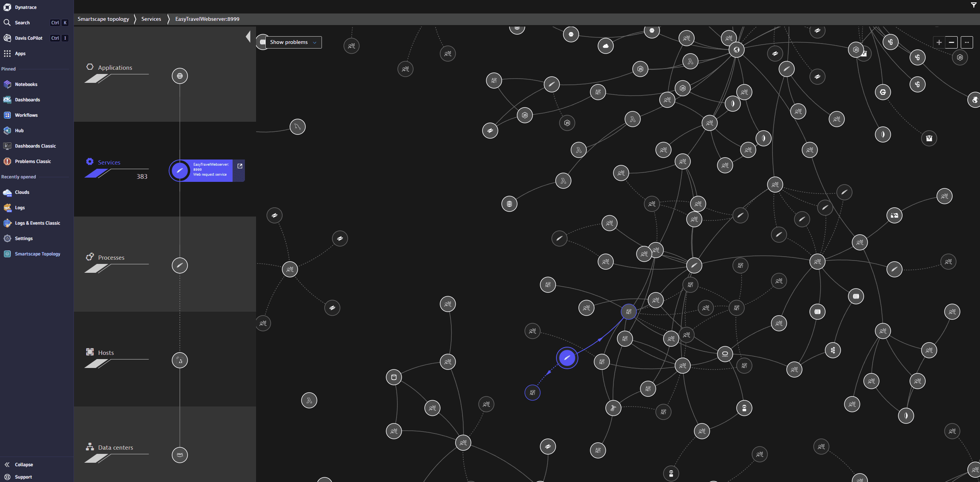Click the globe web service node on map
Image resolution: width=980 pixels, height=482 pixels.
(737, 50)
